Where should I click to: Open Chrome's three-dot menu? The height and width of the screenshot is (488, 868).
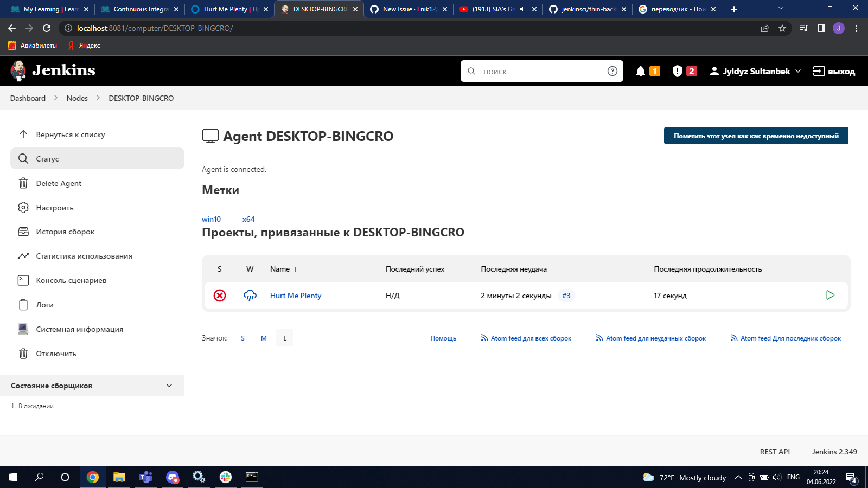tap(857, 28)
